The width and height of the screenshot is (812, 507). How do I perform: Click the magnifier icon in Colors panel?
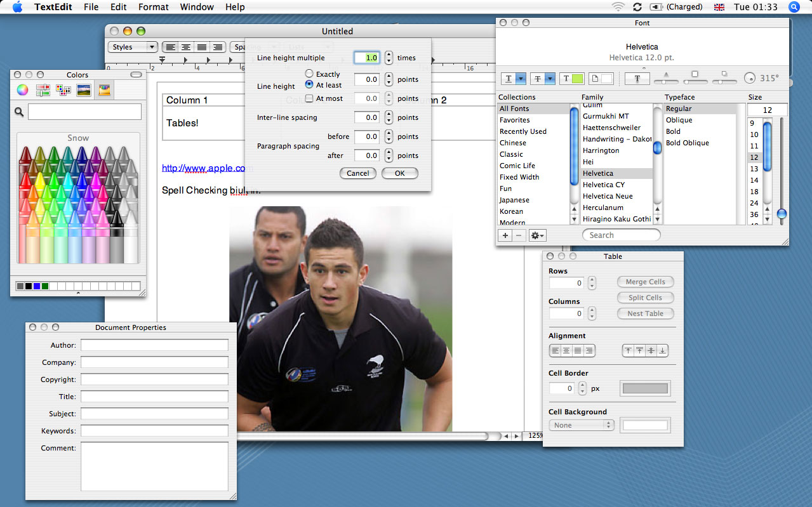[x=19, y=112]
